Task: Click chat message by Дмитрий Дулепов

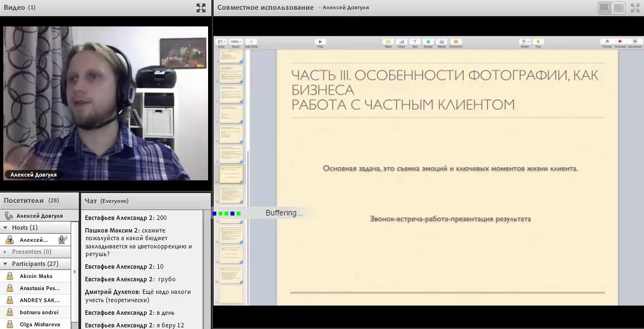Action: (x=139, y=296)
